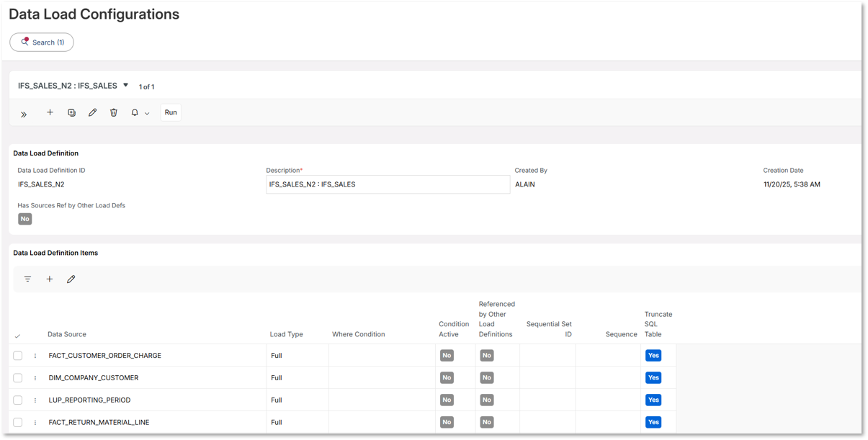The width and height of the screenshot is (868, 440).
Task: Click Full load type for DIM_COMPANY_CUSTOMER
Action: pyautogui.click(x=277, y=378)
